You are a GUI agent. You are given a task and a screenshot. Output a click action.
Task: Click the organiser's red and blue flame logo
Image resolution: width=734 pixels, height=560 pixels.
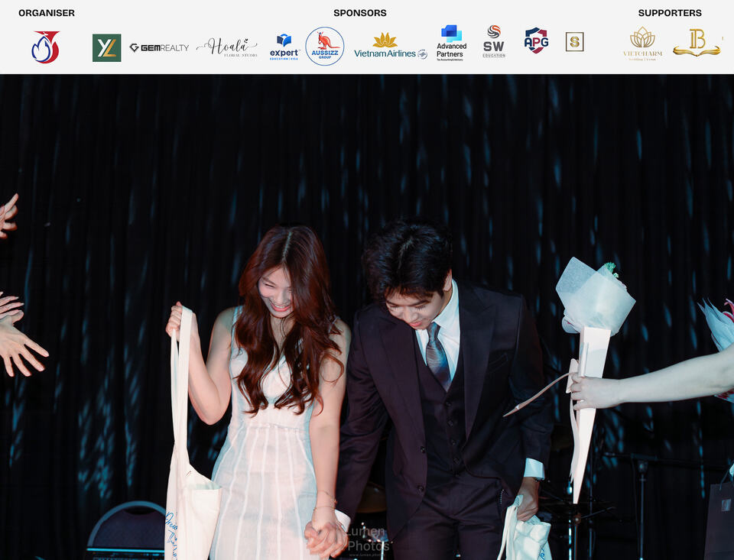click(x=45, y=47)
